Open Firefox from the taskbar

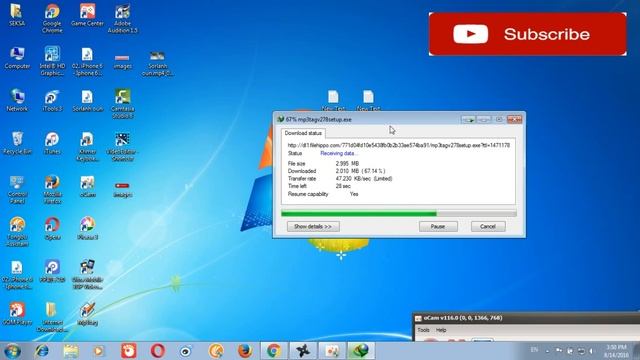point(245,351)
